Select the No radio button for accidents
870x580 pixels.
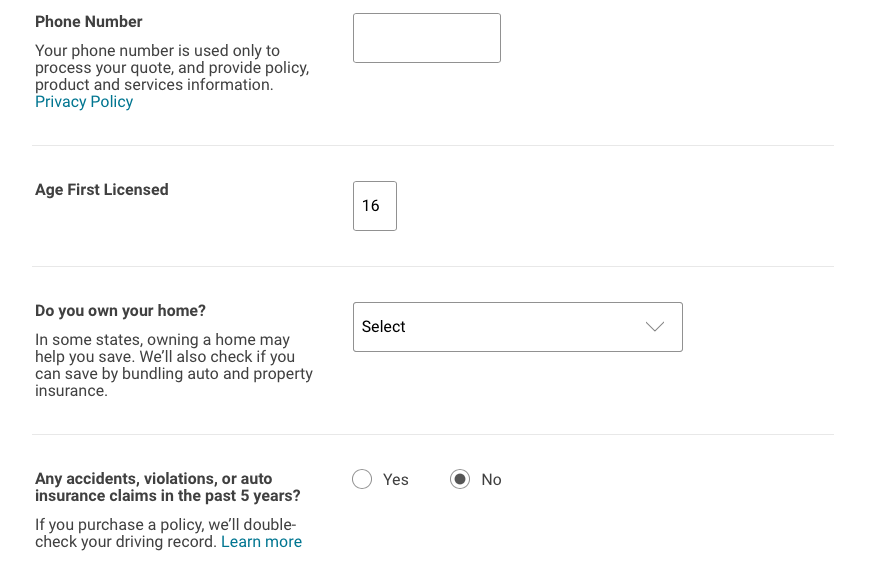click(460, 480)
